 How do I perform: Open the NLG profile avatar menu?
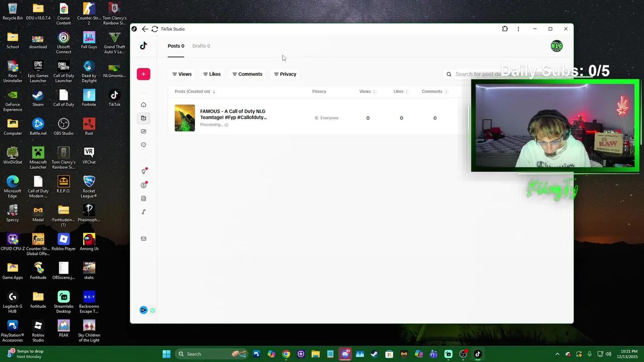pos(556,46)
